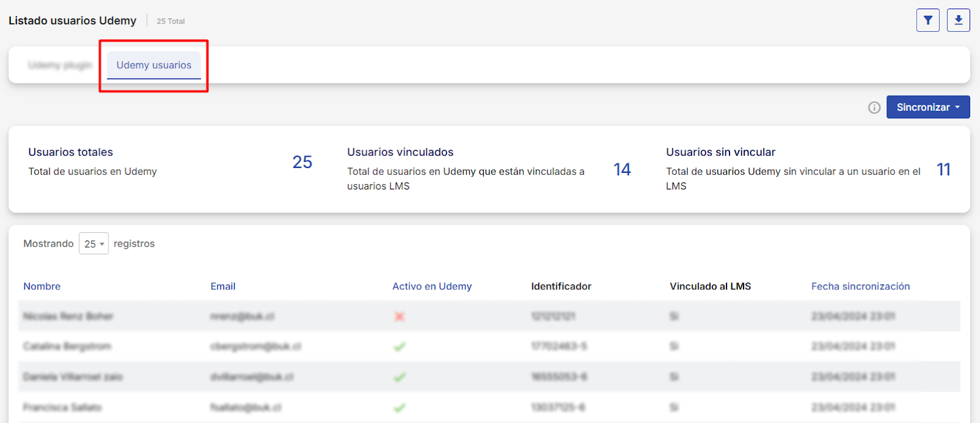The width and height of the screenshot is (980, 423).
Task: Expand the Sincronizar dropdown button
Action: tap(928, 107)
